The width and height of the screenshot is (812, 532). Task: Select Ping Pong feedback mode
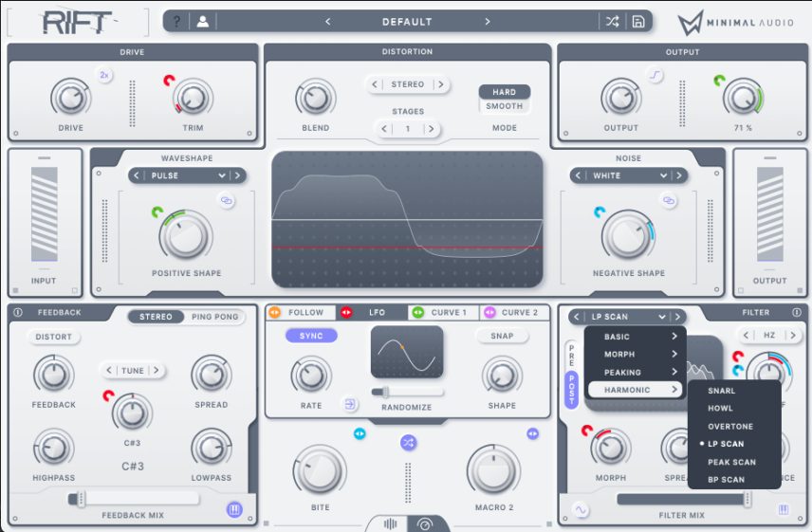pyautogui.click(x=215, y=317)
